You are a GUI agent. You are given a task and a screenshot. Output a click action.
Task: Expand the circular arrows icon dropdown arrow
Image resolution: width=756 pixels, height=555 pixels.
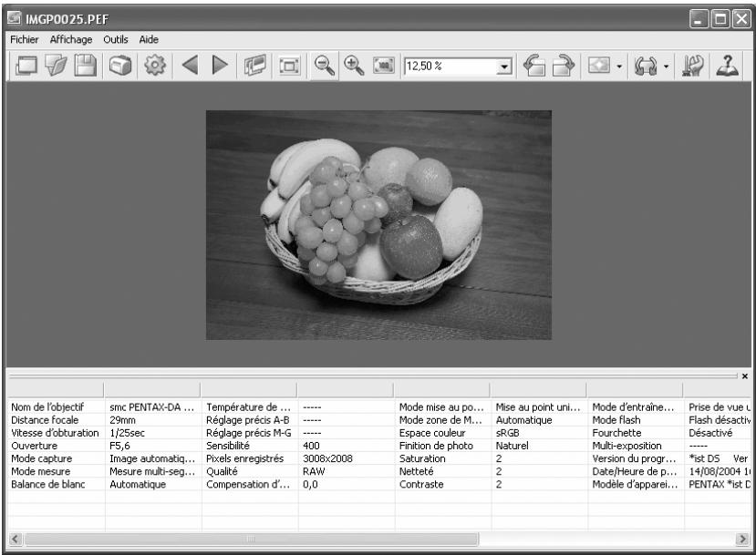click(x=666, y=67)
